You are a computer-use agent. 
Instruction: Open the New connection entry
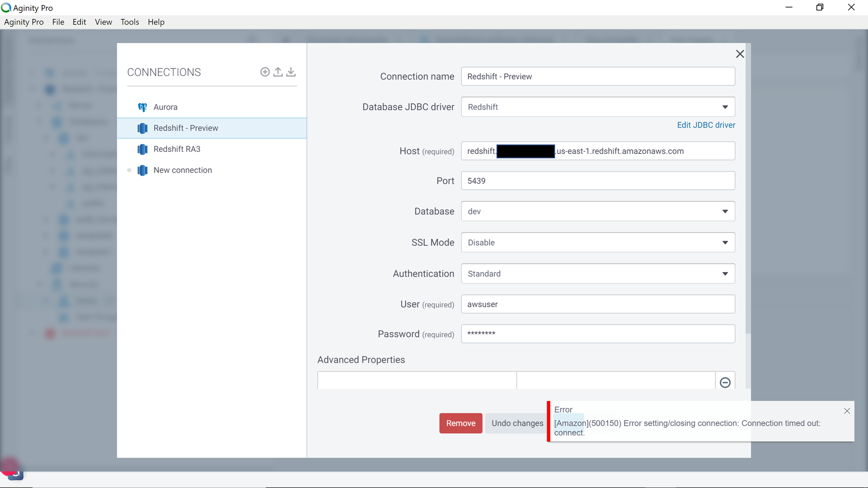(182, 170)
